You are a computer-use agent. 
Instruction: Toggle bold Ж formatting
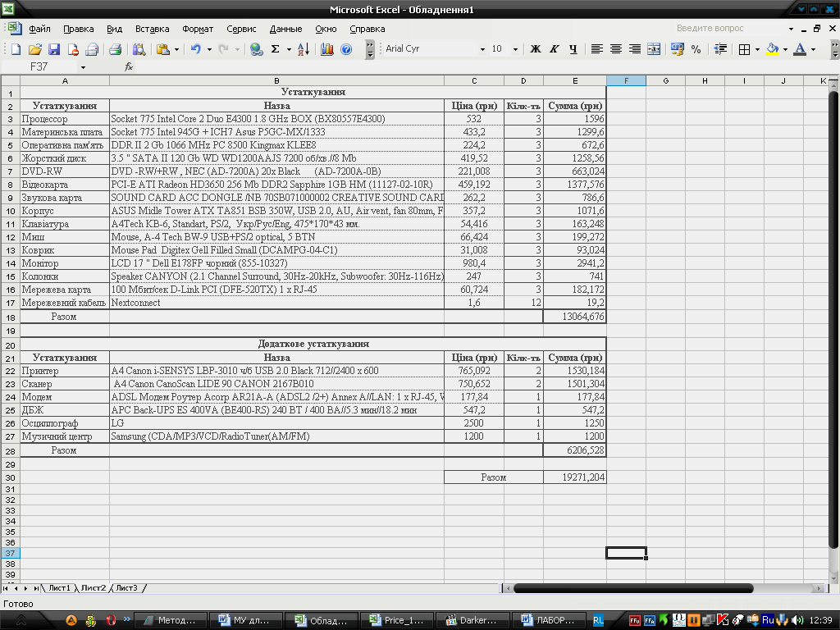(535, 49)
